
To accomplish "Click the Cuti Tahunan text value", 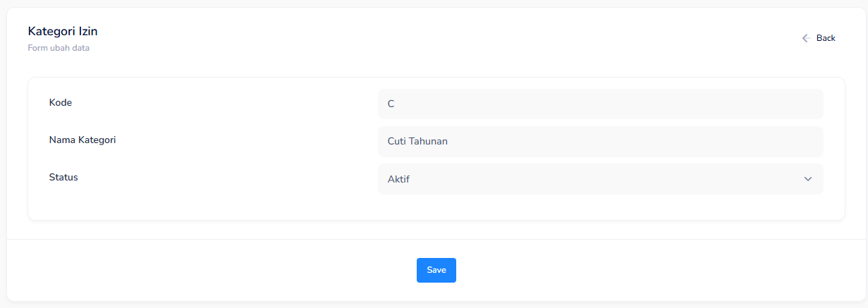I will point(417,142).
